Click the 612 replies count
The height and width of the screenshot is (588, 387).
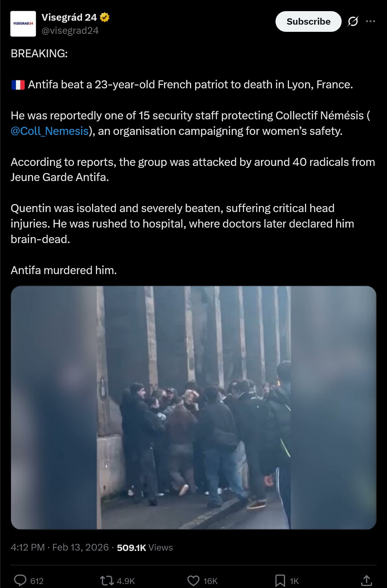pyautogui.click(x=37, y=581)
